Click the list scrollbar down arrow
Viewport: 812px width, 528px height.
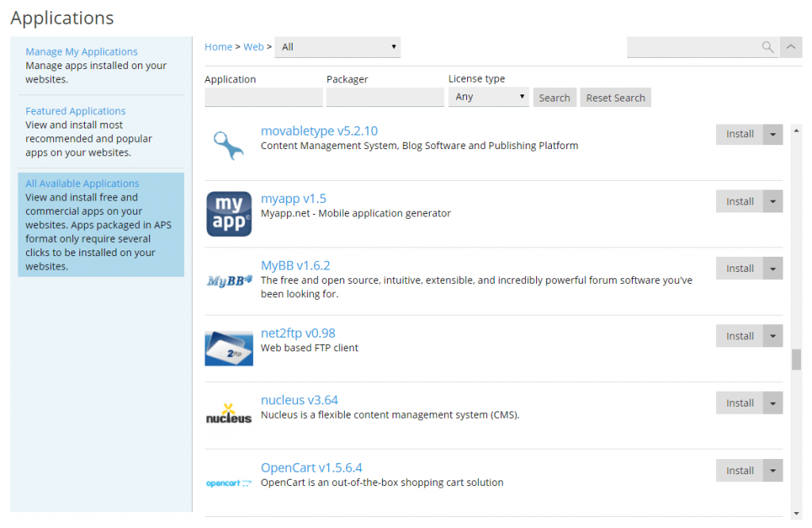[796, 514]
